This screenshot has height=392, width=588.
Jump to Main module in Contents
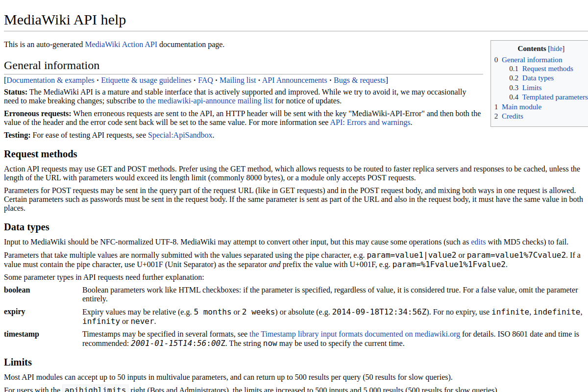(x=522, y=107)
